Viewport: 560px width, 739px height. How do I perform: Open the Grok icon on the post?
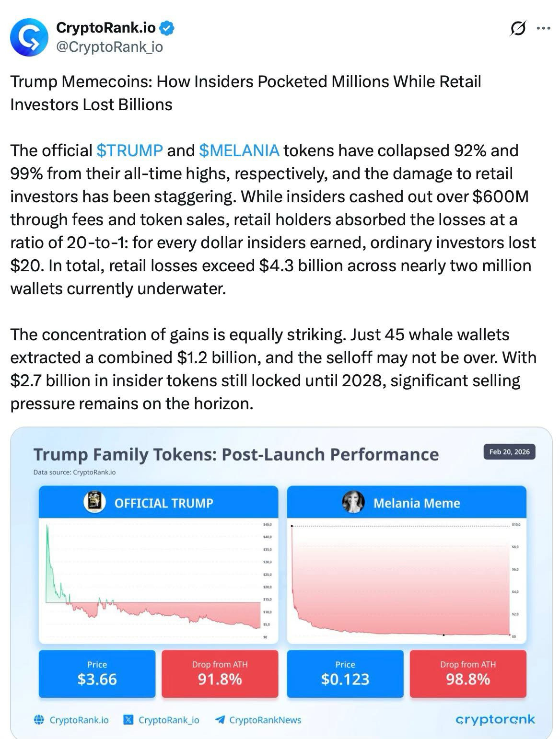(x=518, y=29)
